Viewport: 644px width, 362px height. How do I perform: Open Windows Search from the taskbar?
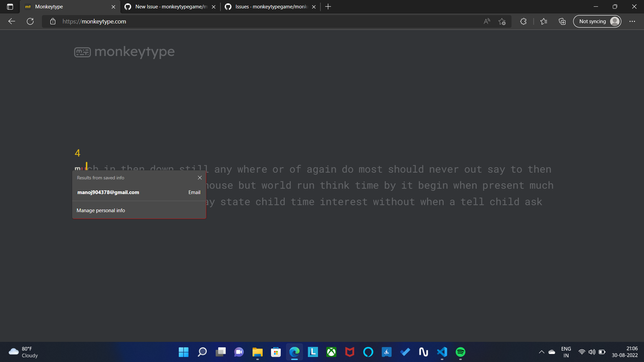pyautogui.click(x=202, y=352)
